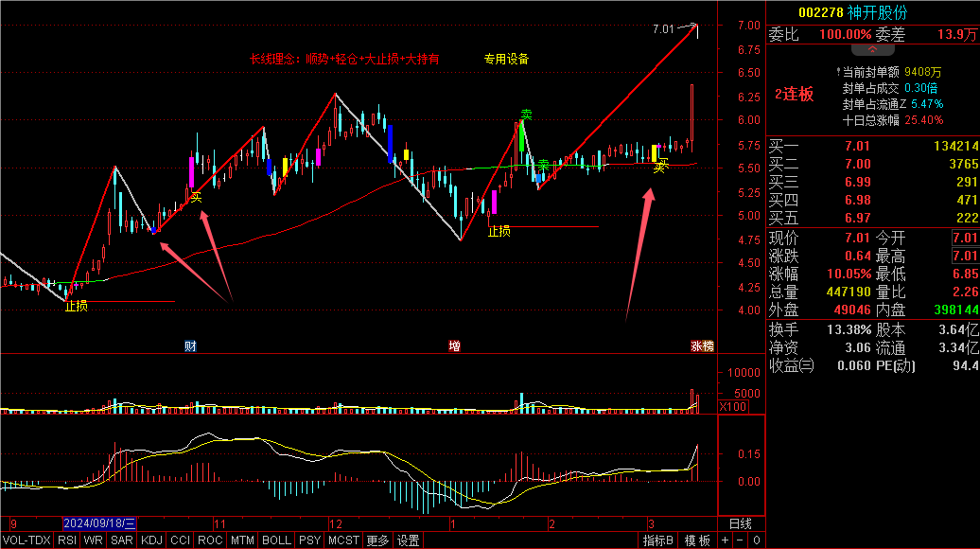Click the 今开 7.01 boxed value

965,238
